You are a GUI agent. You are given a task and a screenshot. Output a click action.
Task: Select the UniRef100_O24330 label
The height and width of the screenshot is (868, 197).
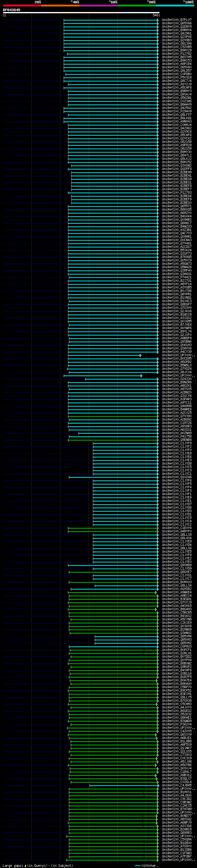(x=177, y=379)
